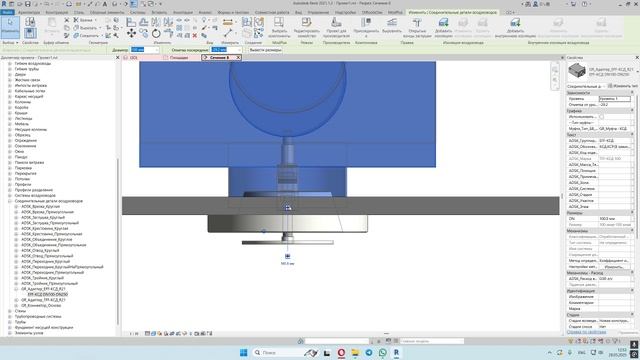
Task: Open Справка по свойствам link
Action: click(x=586, y=332)
